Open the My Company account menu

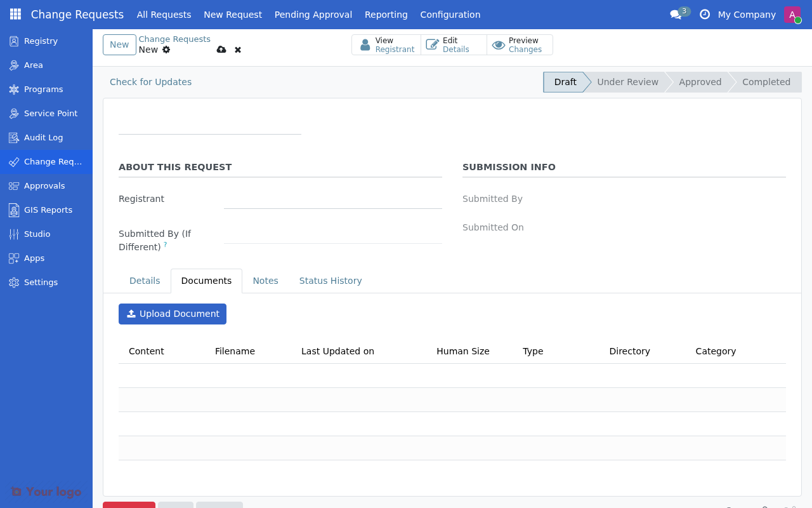point(747,14)
